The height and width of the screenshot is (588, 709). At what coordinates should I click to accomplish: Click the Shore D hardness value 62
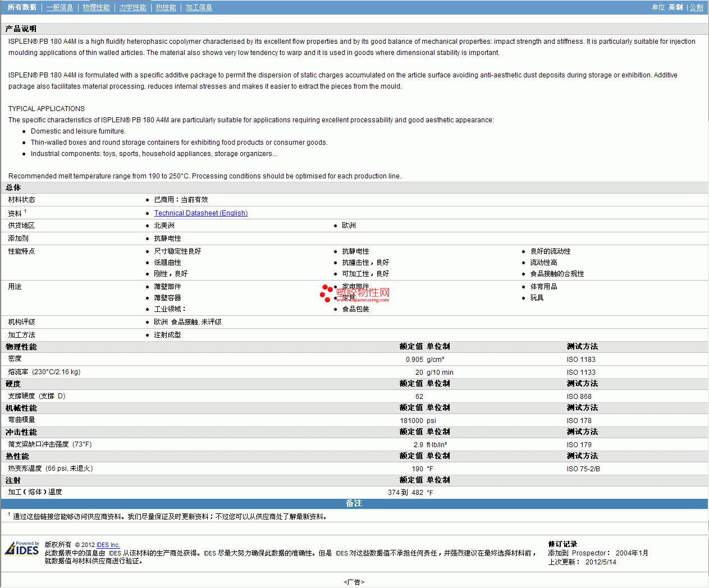click(x=419, y=397)
